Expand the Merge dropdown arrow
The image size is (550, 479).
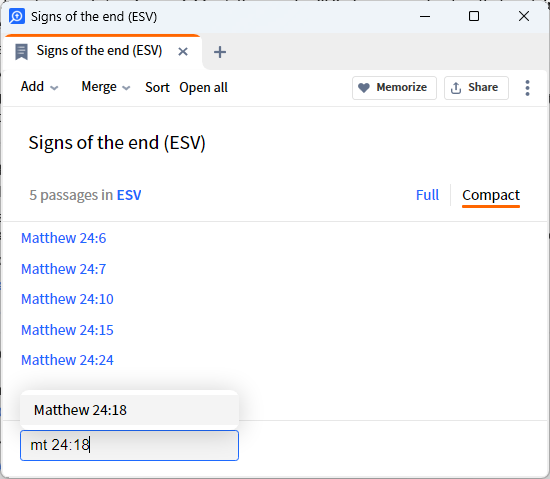126,88
